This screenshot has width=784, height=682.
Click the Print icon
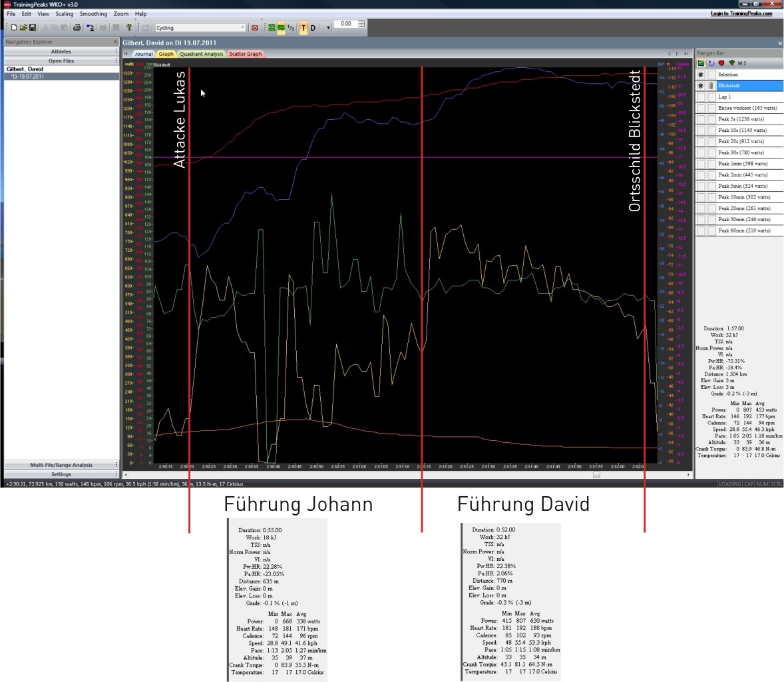pyautogui.click(x=77, y=27)
